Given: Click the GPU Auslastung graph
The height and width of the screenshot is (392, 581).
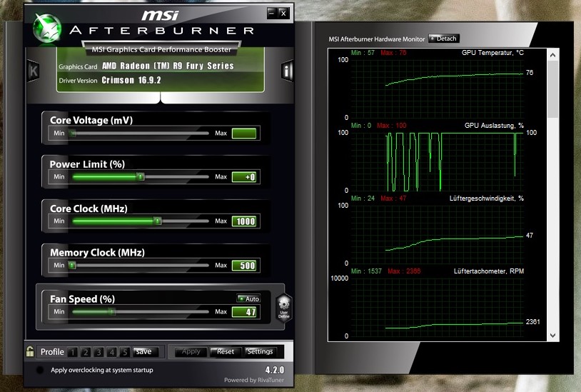Looking at the screenshot, I should tap(437, 161).
